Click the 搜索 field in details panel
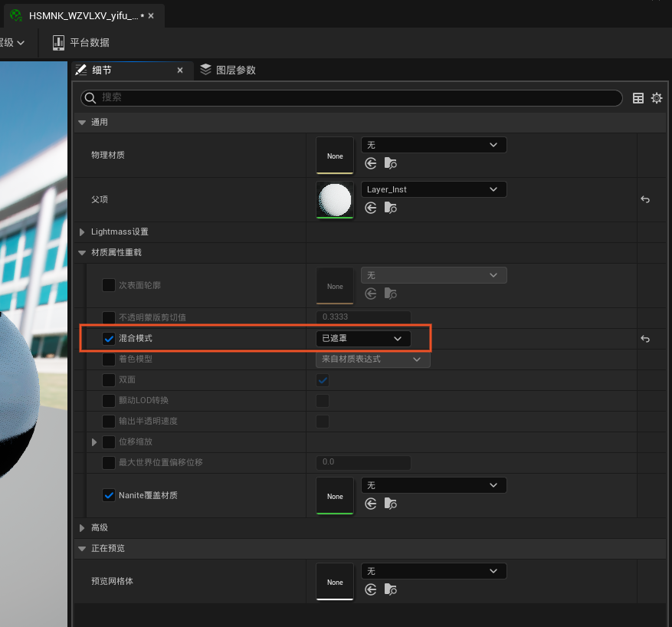This screenshot has height=627, width=672. tap(352, 98)
